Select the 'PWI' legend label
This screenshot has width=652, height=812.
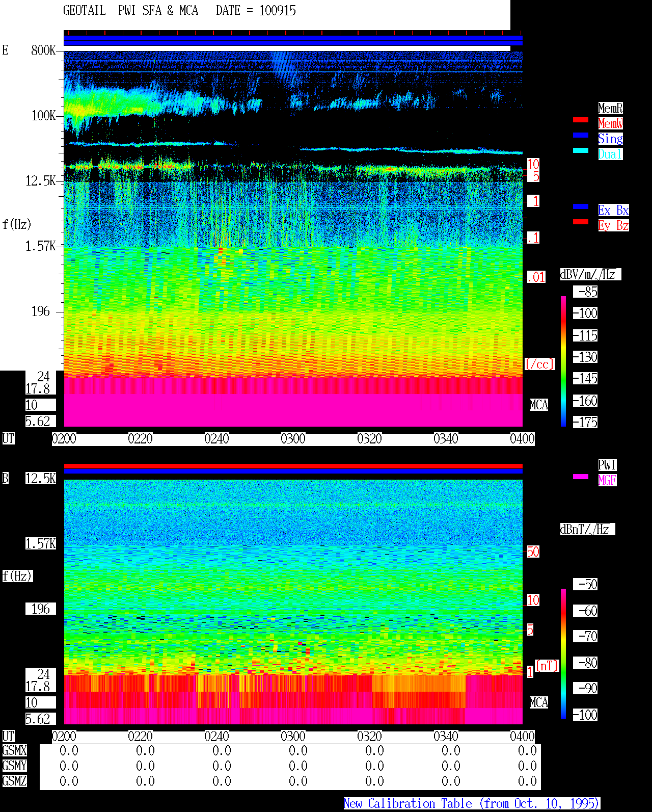point(607,465)
